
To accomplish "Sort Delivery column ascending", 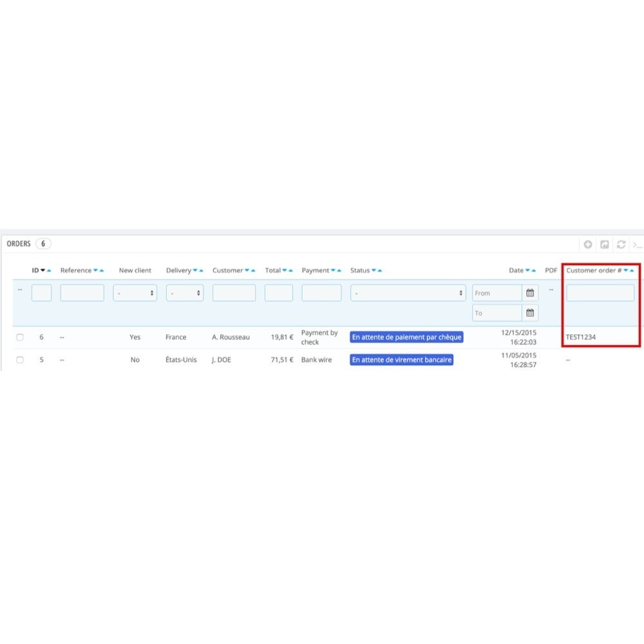I will pos(201,270).
